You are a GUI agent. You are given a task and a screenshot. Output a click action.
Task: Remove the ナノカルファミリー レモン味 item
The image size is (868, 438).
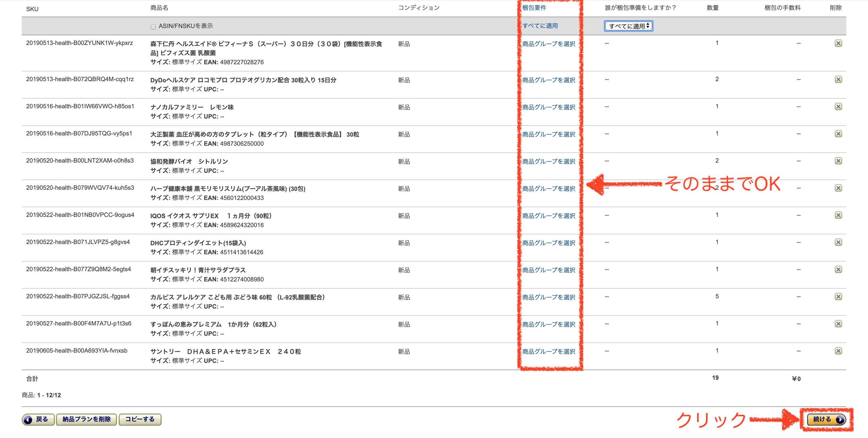pos(838,106)
